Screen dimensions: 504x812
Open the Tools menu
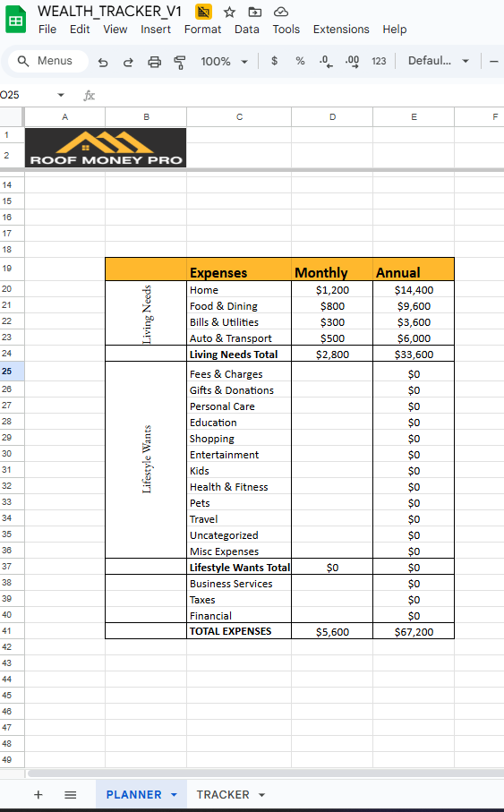point(286,30)
